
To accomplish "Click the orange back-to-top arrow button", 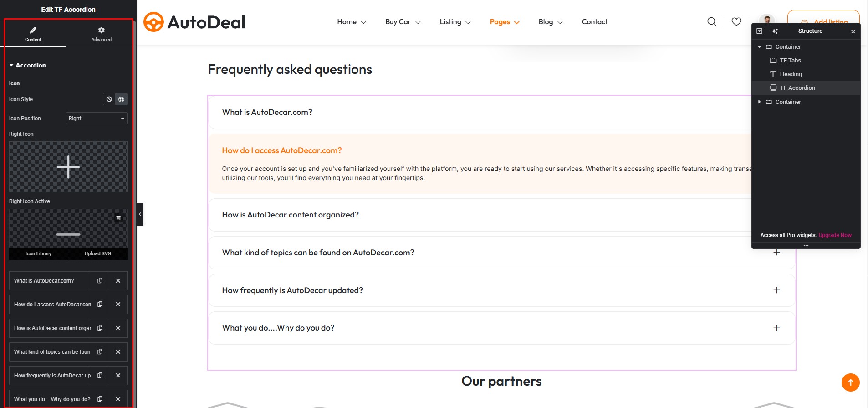I will (850, 382).
